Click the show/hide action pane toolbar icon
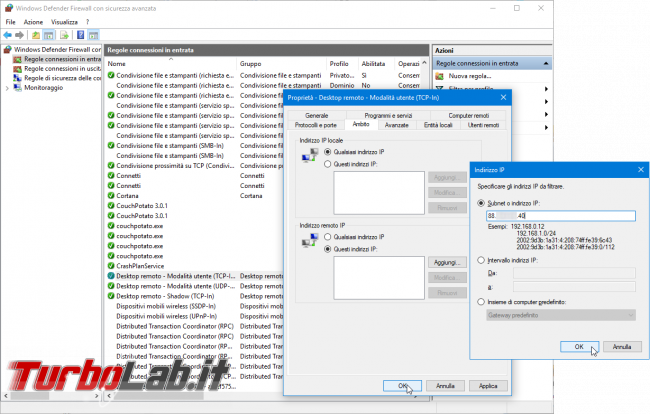Viewport: 650px width, 414px height. 94,35
